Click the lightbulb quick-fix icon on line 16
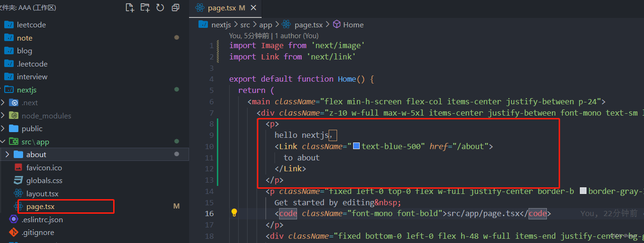 pyautogui.click(x=234, y=213)
